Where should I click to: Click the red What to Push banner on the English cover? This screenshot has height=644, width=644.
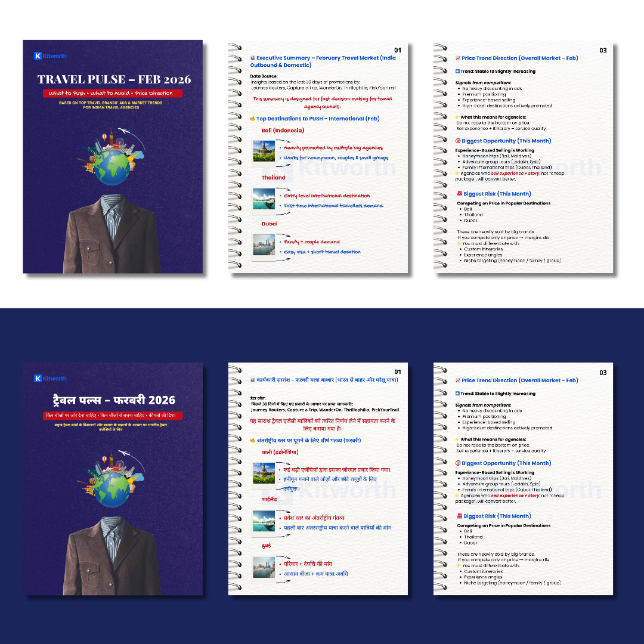coord(113,94)
